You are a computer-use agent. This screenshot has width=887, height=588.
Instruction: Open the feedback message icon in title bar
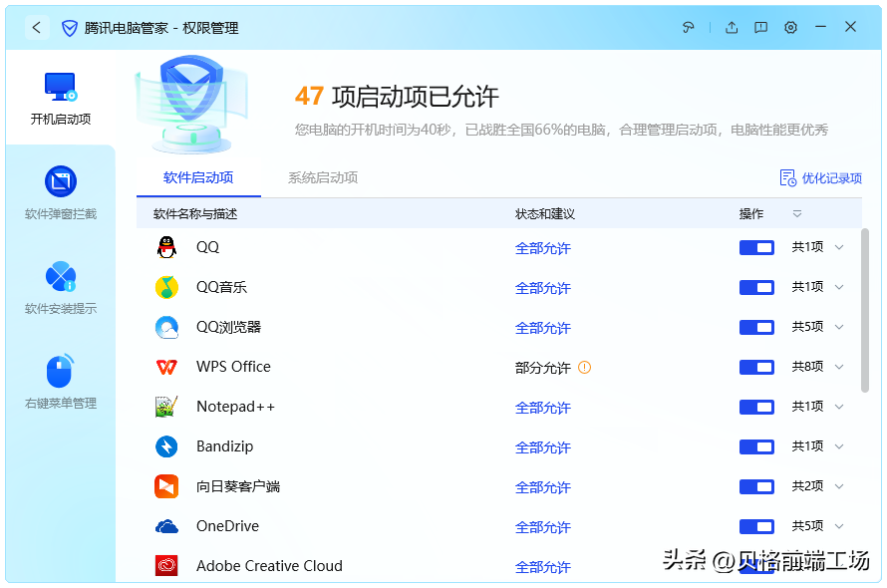(760, 27)
